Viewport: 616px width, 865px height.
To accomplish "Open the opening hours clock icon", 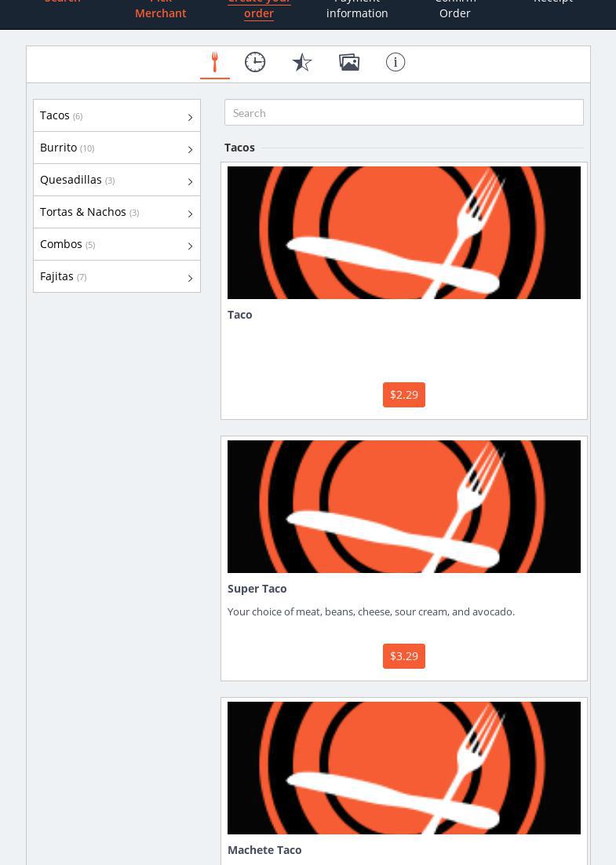I will 255,62.
